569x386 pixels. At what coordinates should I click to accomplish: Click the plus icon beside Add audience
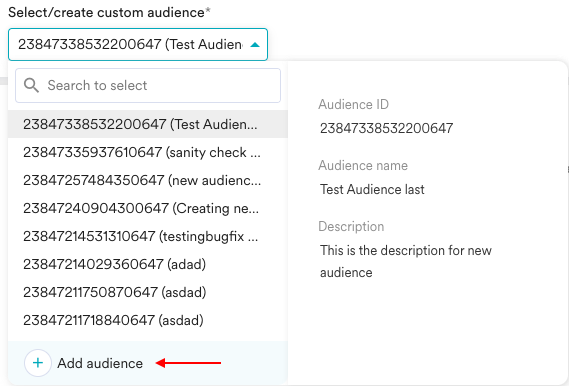[x=38, y=363]
